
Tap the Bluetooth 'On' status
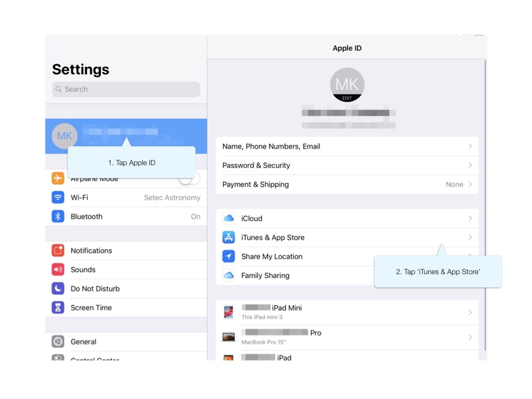(x=196, y=216)
